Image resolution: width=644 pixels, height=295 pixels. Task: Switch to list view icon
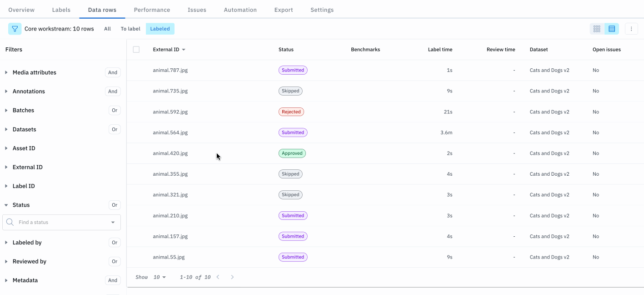coord(612,29)
